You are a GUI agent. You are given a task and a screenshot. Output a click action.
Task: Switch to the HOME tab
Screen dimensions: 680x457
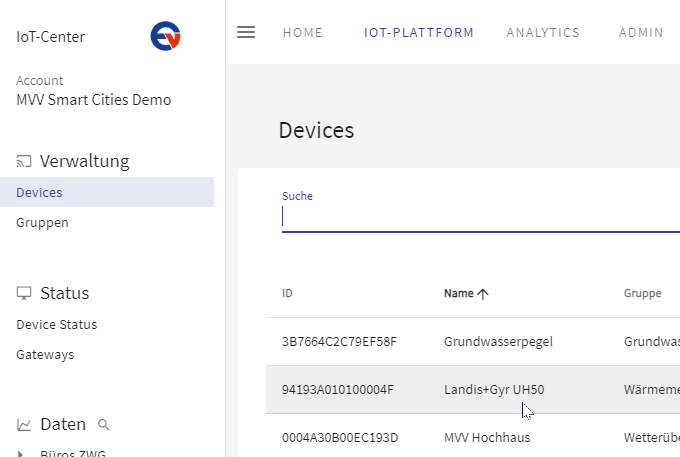(x=302, y=33)
